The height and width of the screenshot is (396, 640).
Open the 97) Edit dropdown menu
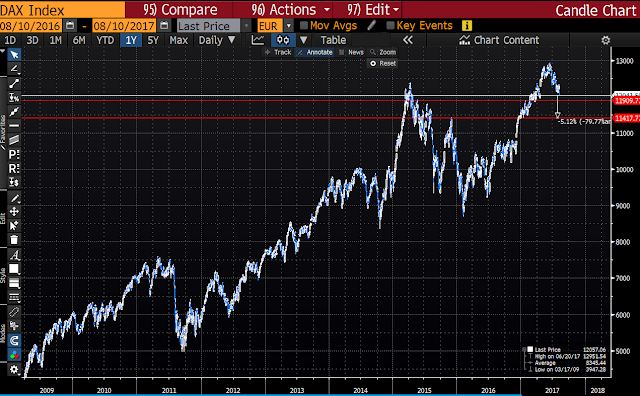[x=373, y=9]
